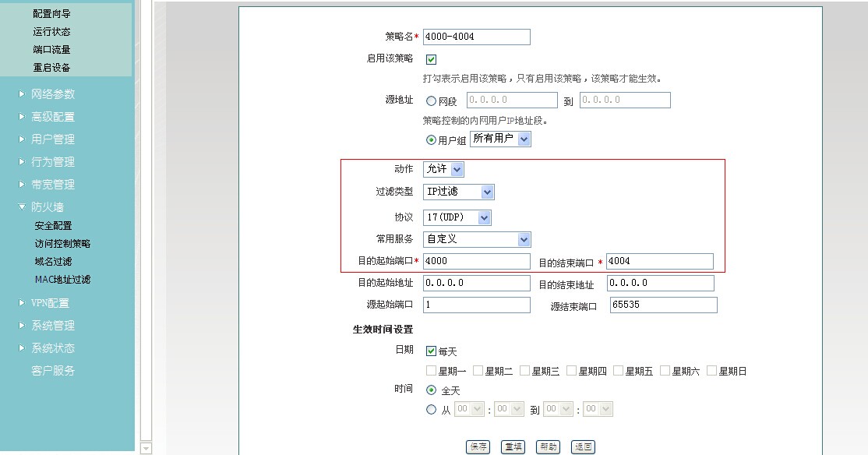Open MAC地址过滤 page
Screen dimensions: 868x455
pyautogui.click(x=62, y=280)
